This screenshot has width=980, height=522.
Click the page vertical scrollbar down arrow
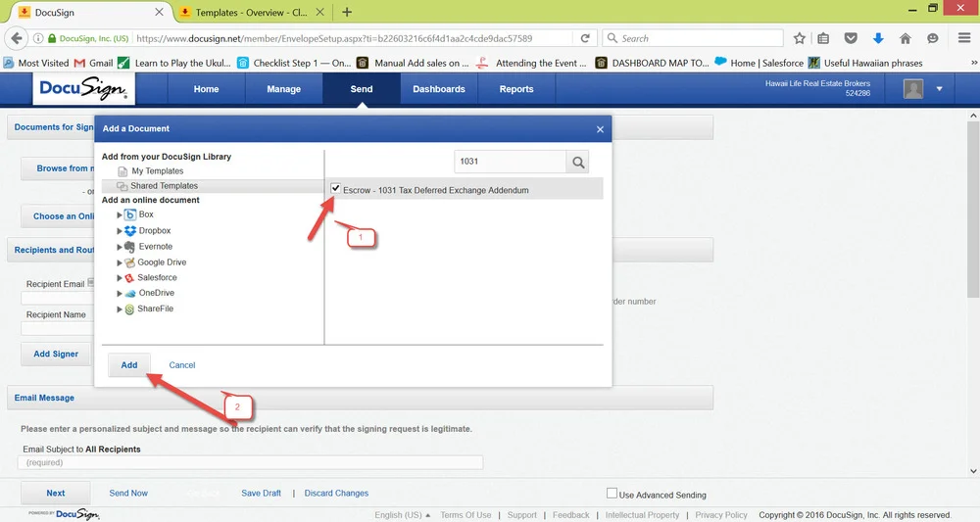click(x=973, y=471)
